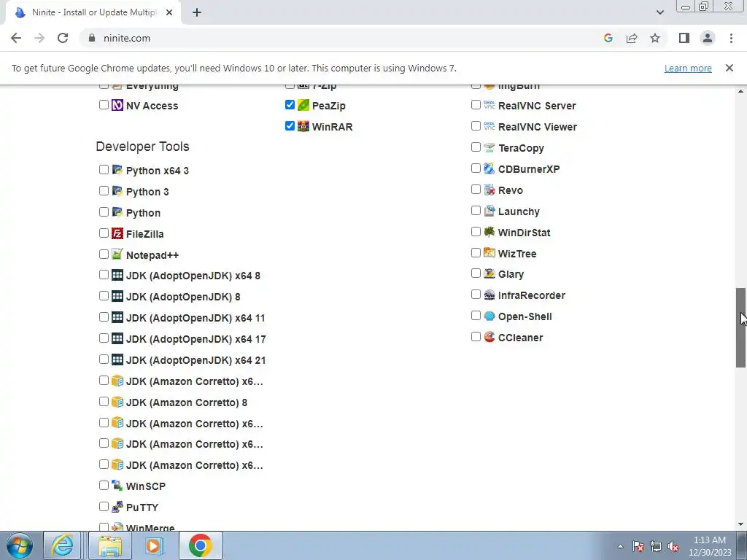
Task: Open the Windows Start menu
Action: click(20, 545)
